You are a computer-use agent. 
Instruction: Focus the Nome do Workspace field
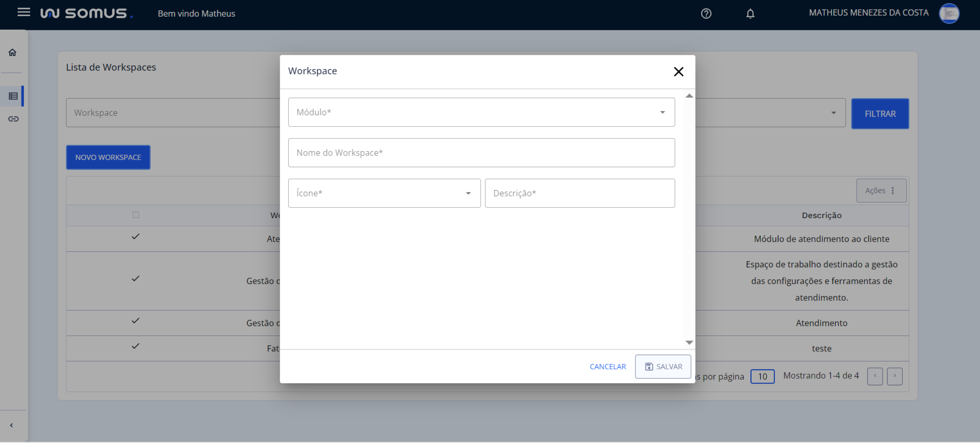[481, 153]
